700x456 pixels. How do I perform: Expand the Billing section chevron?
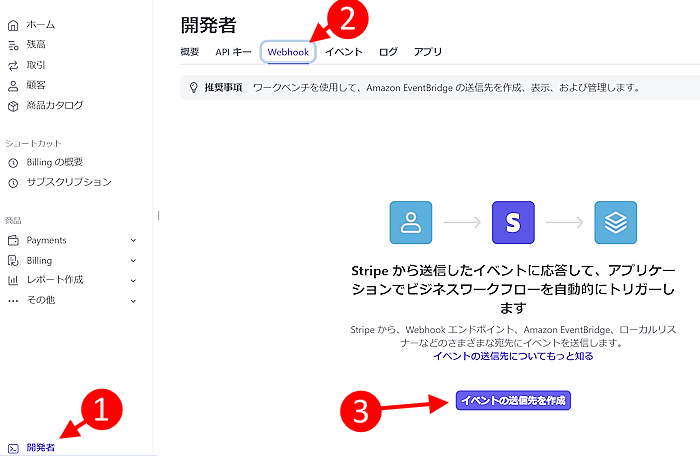click(x=133, y=260)
